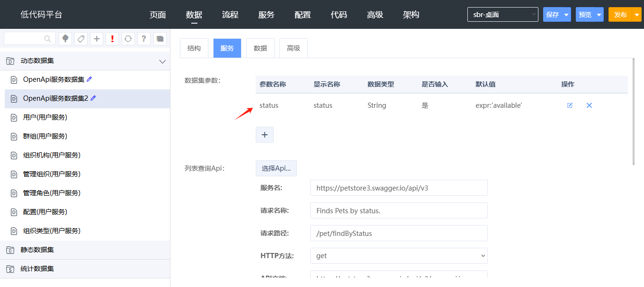Click the magnifier icon in the search box
Image resolution: width=644 pixels, height=287 pixels.
pyautogui.click(x=48, y=39)
